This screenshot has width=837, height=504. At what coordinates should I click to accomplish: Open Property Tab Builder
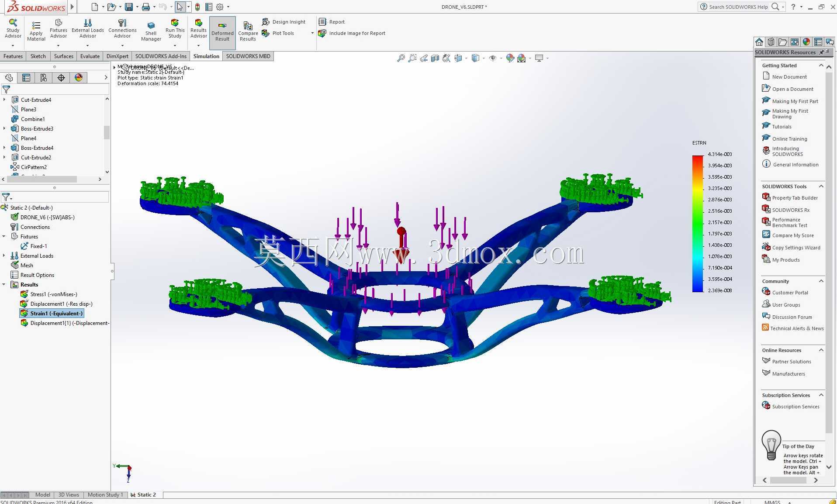pos(790,198)
